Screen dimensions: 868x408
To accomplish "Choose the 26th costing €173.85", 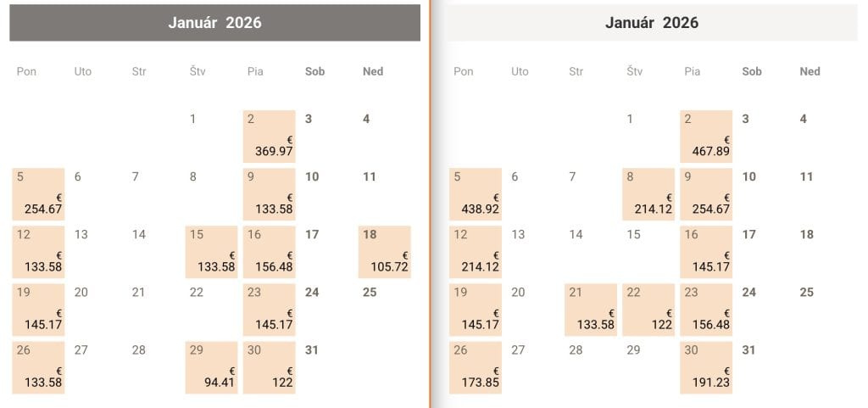I will [476, 367].
